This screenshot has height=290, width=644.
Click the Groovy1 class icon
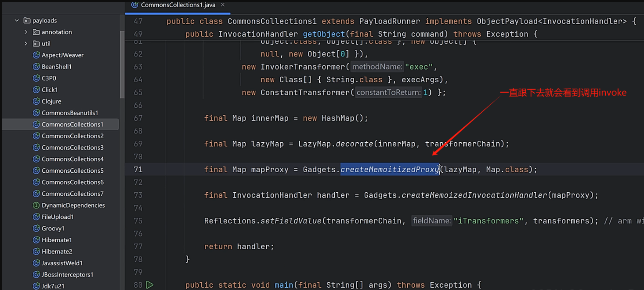[36, 228]
